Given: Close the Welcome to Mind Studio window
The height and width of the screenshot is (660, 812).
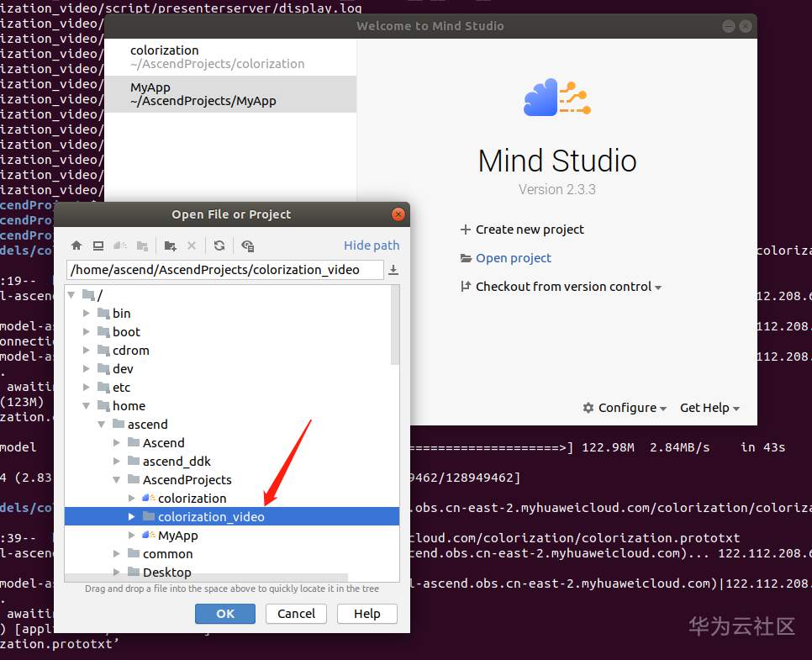Looking at the screenshot, I should (746, 26).
